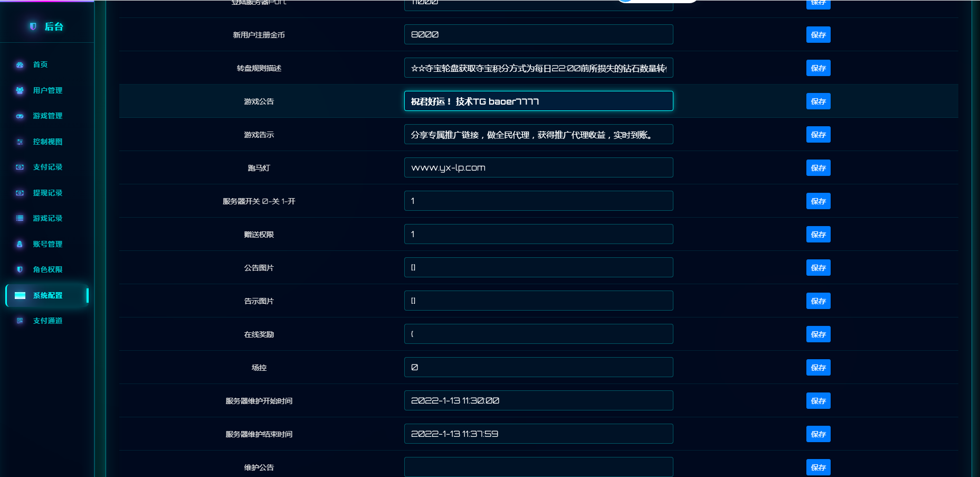Select 支付通道 in the sidebar menu
Viewport: 980px width, 477px height.
pyautogui.click(x=47, y=321)
